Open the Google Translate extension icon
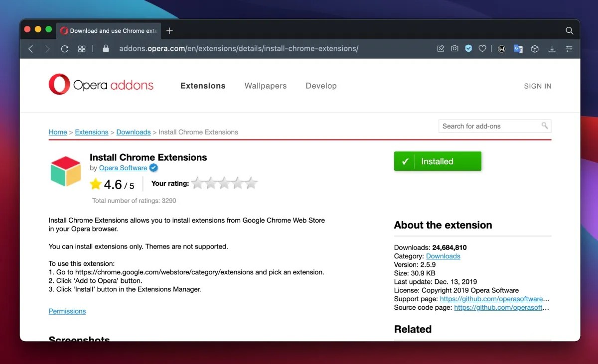598x364 pixels. 518,48
